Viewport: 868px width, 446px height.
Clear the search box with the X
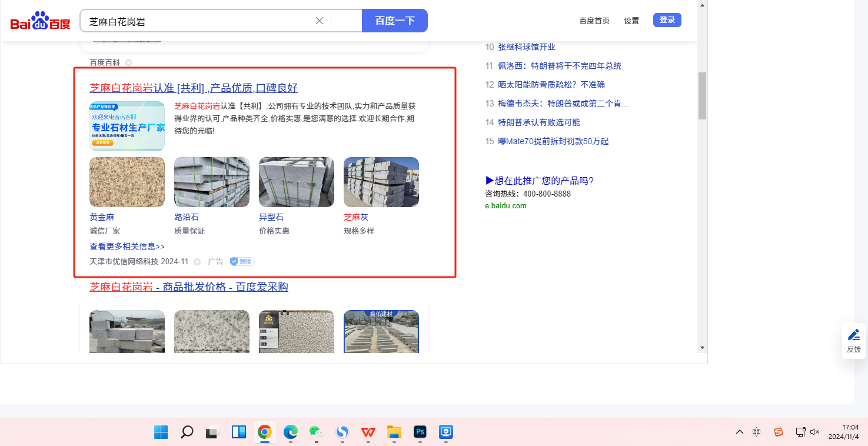(320, 21)
